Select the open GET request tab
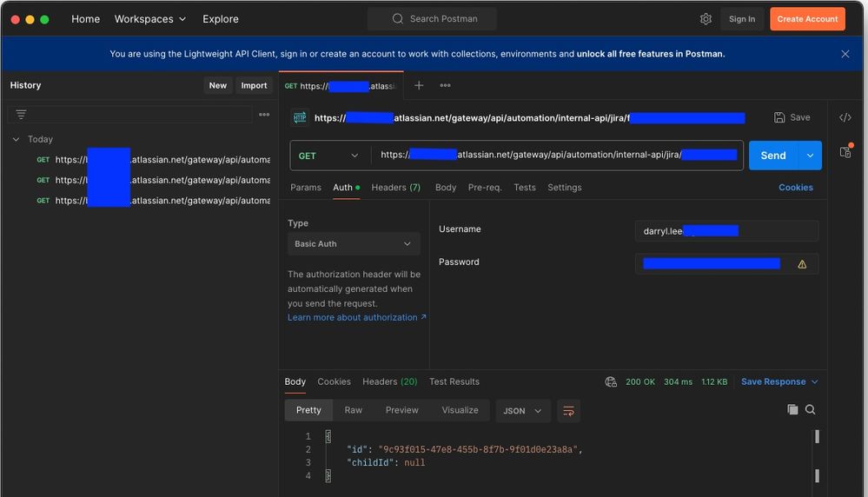The image size is (868, 497). tap(341, 86)
